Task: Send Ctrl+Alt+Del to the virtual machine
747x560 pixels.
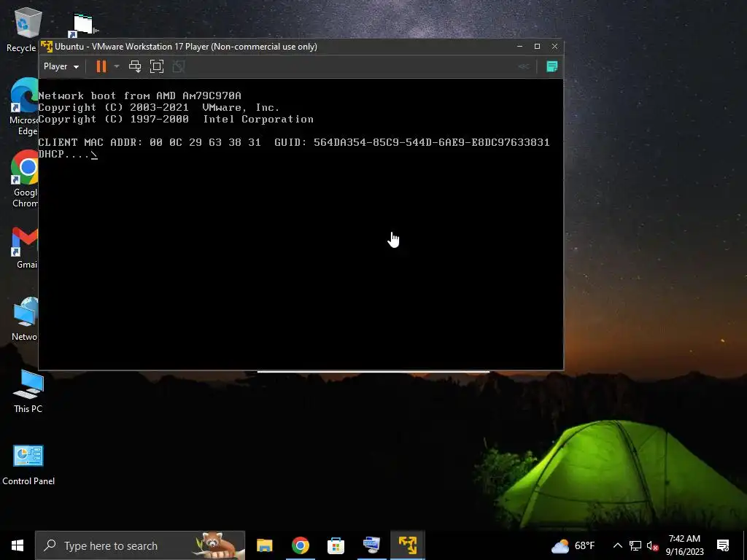Action: (135, 66)
